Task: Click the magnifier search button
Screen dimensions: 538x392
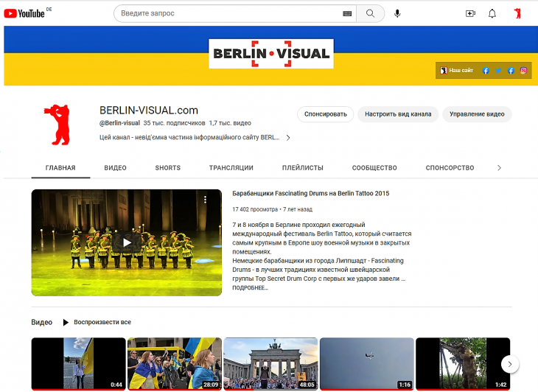Action: [x=370, y=13]
